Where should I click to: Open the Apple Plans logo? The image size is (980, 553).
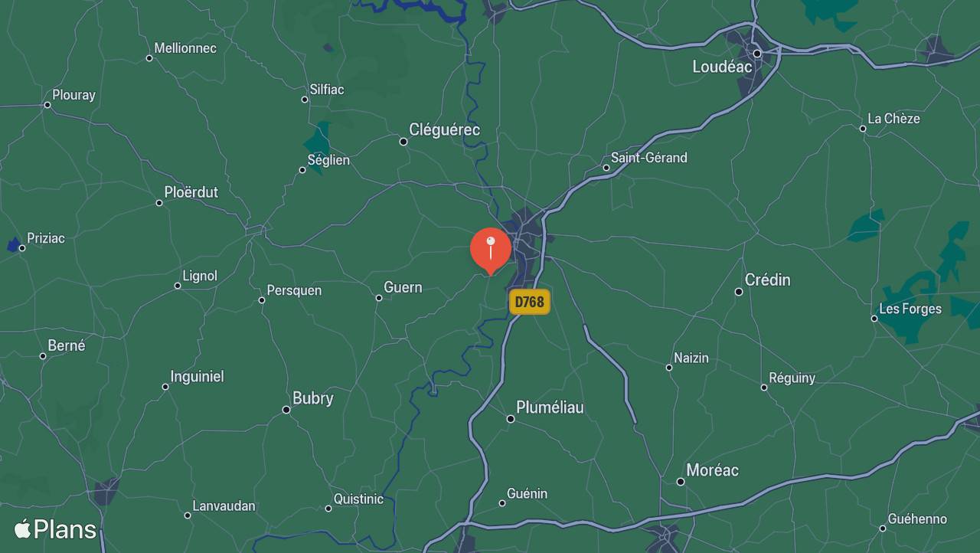(55, 529)
